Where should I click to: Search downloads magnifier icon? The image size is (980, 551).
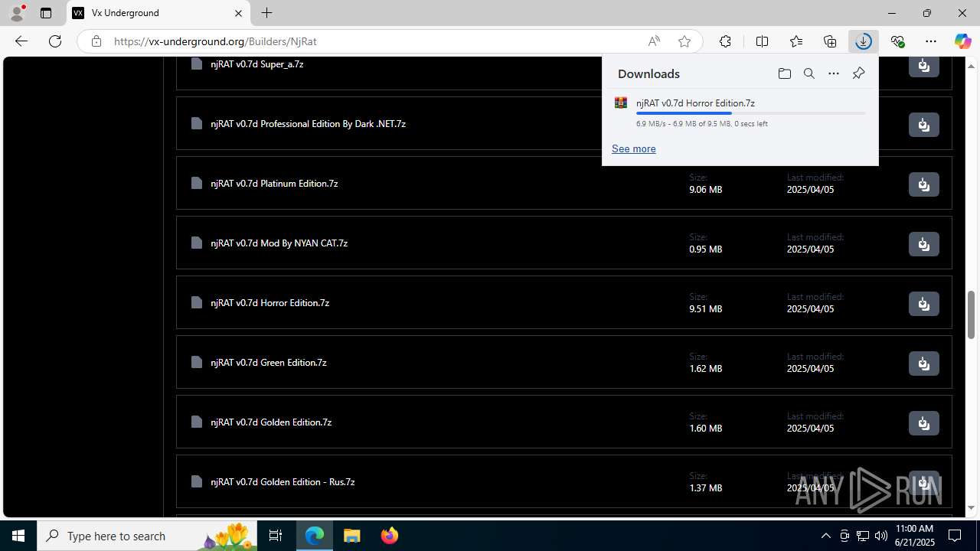809,73
